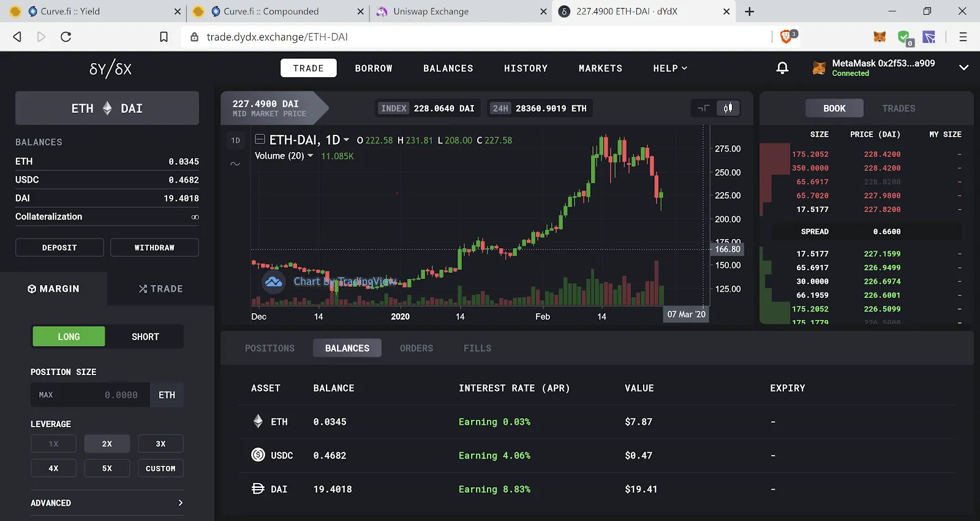Choose CUSTOM leverage
Screen dimensions: 980x521
click(x=160, y=468)
